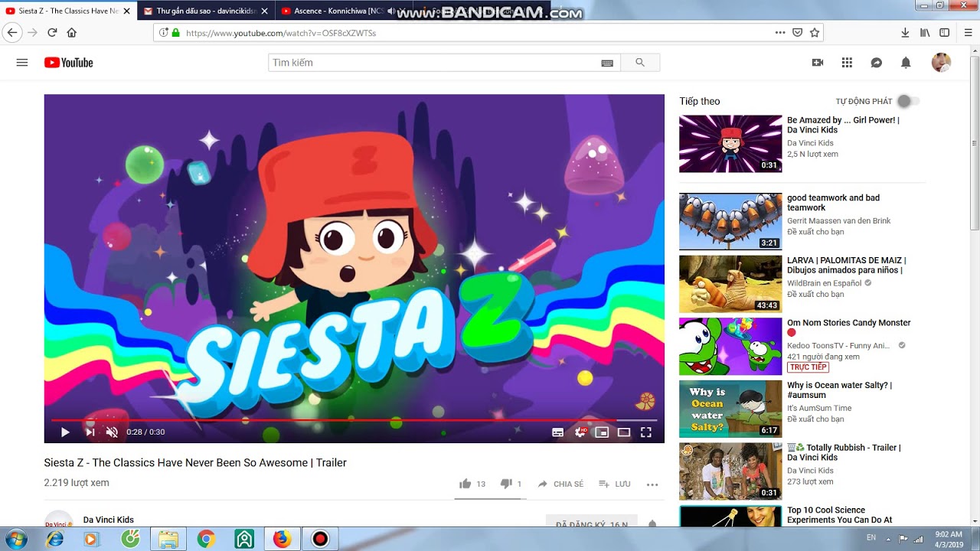Open more actions below the video

pos(652,484)
